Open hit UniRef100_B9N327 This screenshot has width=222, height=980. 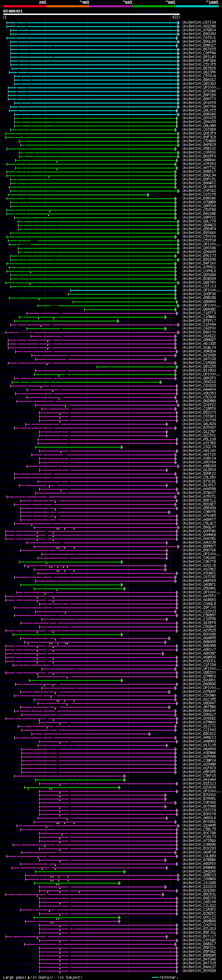[199, 45]
